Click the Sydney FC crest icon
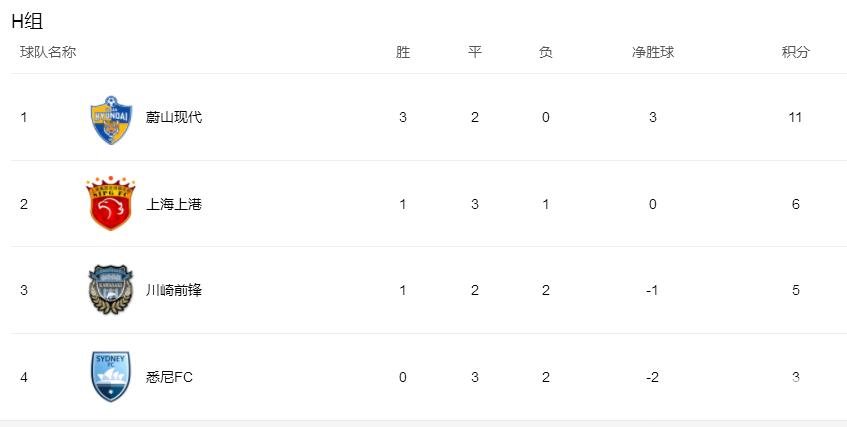Image resolution: width=847 pixels, height=427 pixels. (111, 376)
